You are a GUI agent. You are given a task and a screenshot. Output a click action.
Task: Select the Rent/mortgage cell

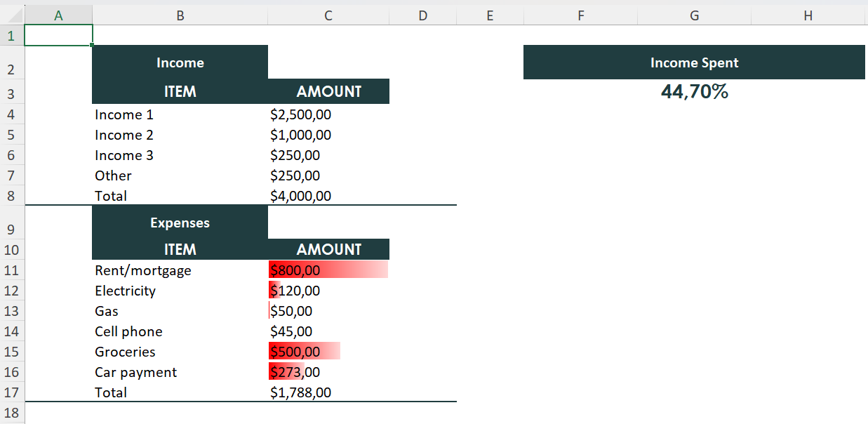click(x=180, y=270)
